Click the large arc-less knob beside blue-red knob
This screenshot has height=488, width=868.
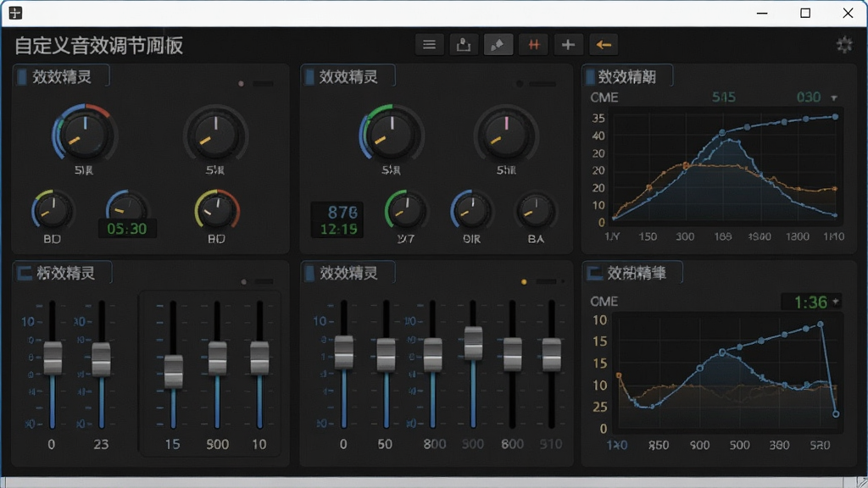point(215,135)
